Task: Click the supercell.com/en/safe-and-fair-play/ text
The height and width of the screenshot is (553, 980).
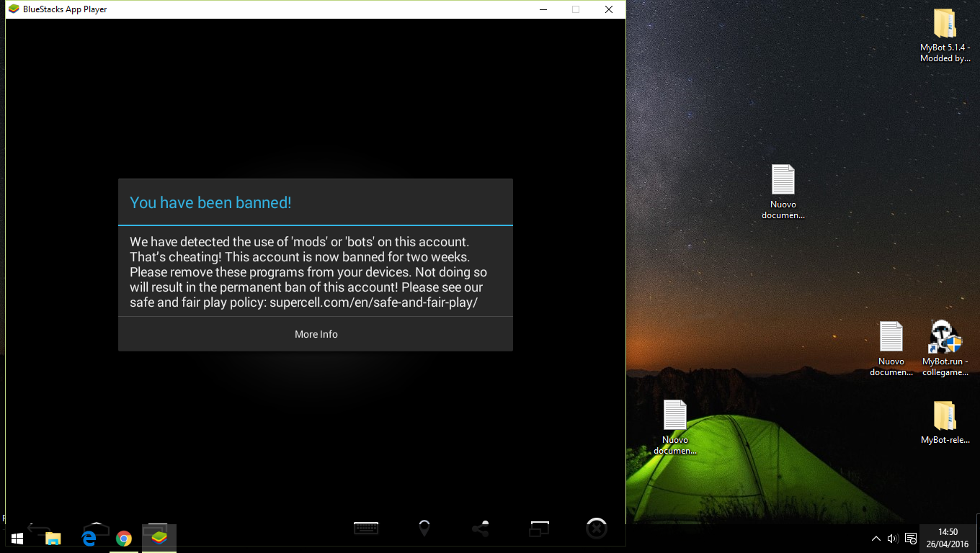Action: pos(373,302)
